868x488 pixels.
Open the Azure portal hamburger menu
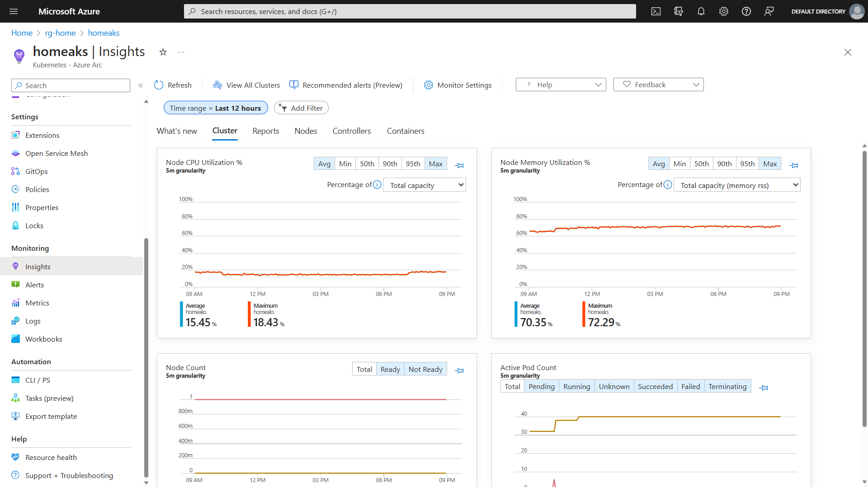(14, 11)
